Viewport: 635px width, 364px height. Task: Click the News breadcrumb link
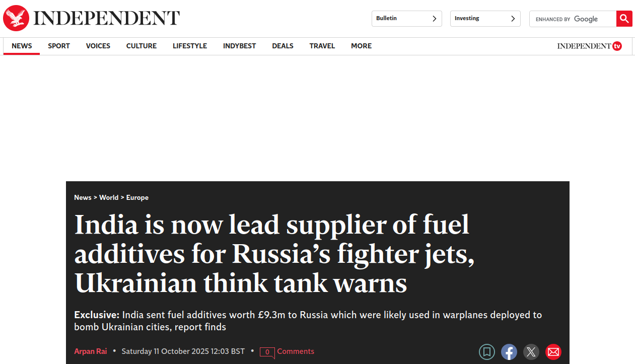pyautogui.click(x=83, y=197)
